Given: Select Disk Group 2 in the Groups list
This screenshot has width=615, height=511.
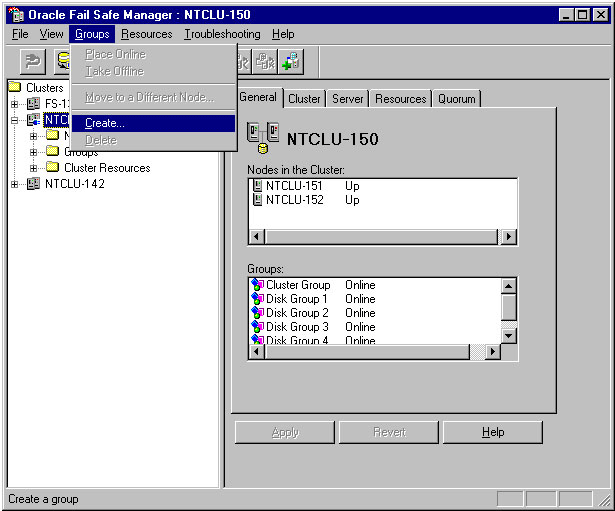Looking at the screenshot, I should (x=297, y=313).
